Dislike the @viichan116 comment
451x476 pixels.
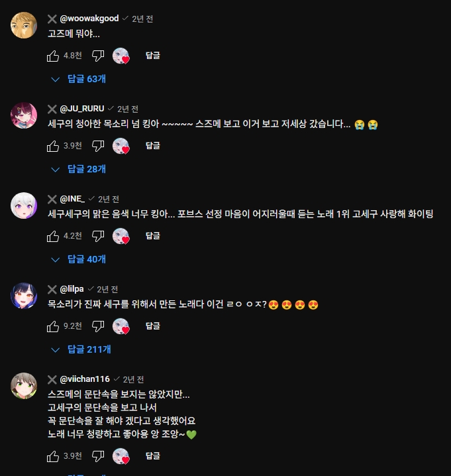pyautogui.click(x=98, y=456)
